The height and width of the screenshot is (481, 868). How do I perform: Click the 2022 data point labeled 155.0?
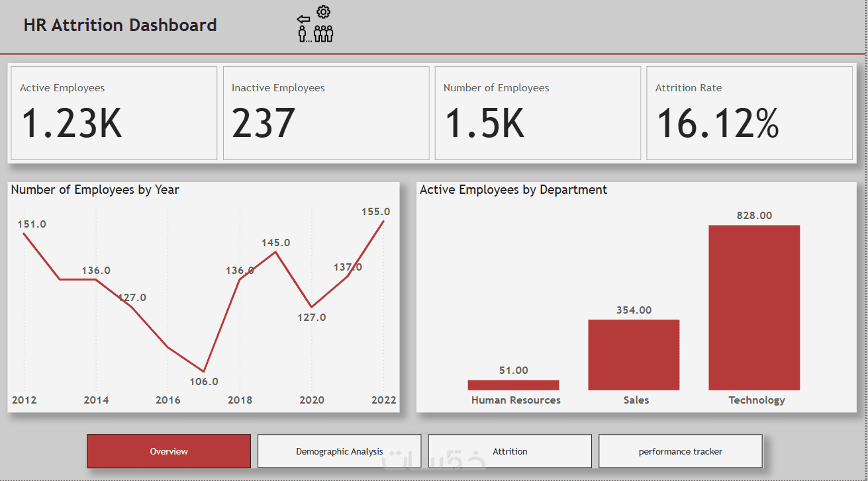(383, 222)
